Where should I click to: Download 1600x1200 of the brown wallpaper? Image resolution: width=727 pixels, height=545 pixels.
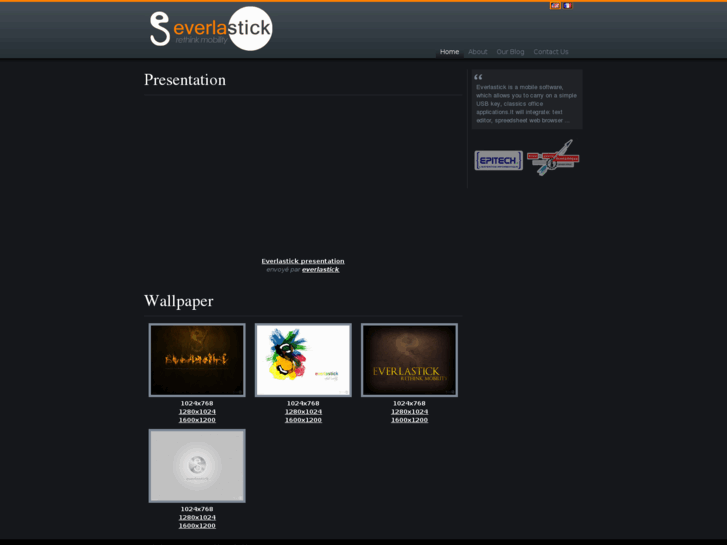click(x=409, y=420)
